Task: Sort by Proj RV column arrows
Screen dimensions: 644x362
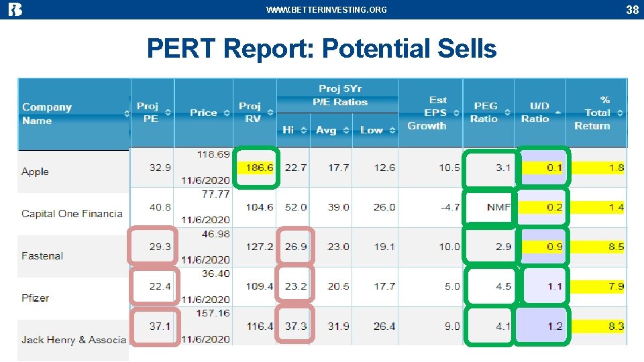Action: coord(270,113)
